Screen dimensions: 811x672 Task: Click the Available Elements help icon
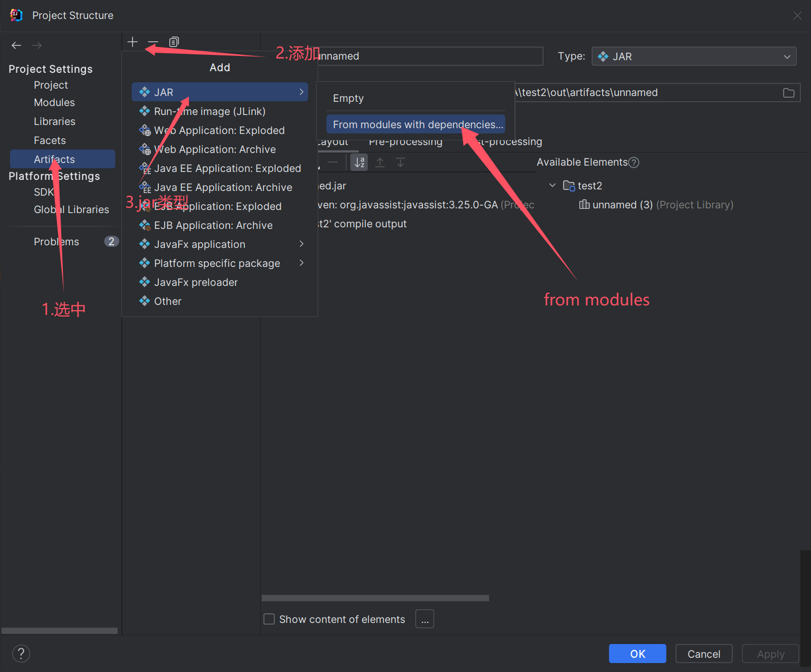634,162
